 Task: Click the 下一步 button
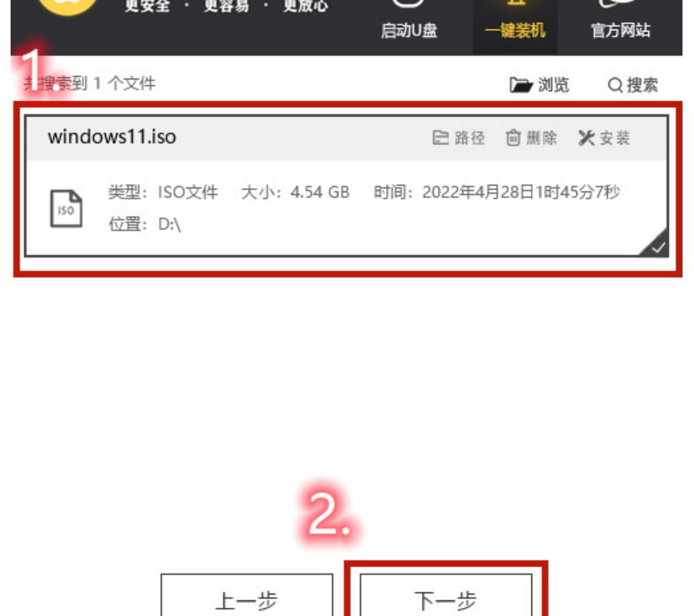[x=446, y=595]
